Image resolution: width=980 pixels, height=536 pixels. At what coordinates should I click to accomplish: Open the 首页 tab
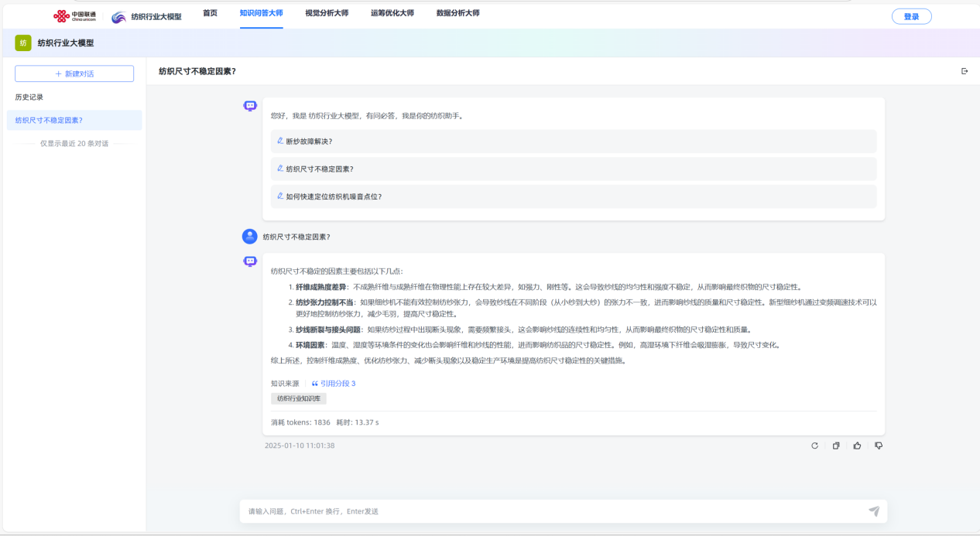210,13
